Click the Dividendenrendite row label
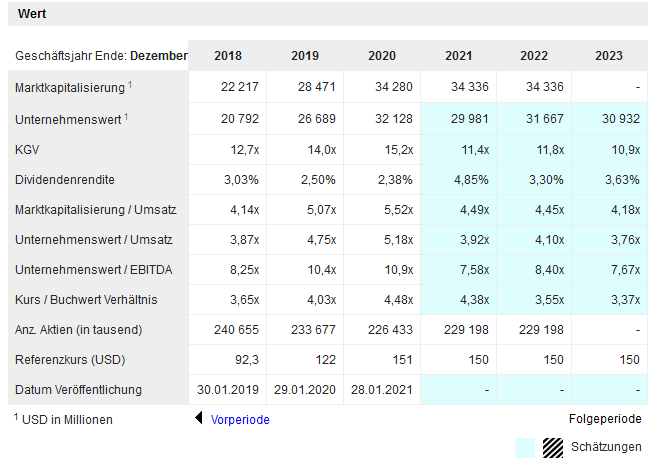 coord(64,180)
